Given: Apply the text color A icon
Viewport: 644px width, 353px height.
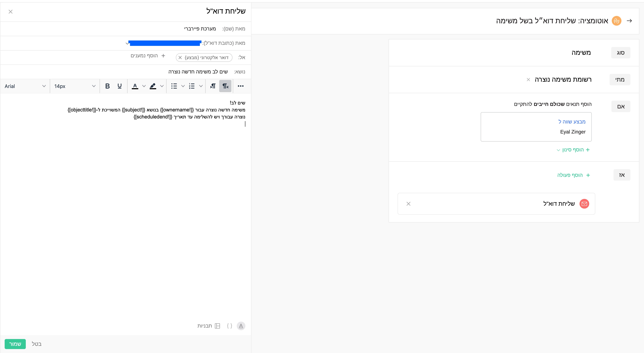Looking at the screenshot, I should [x=135, y=86].
